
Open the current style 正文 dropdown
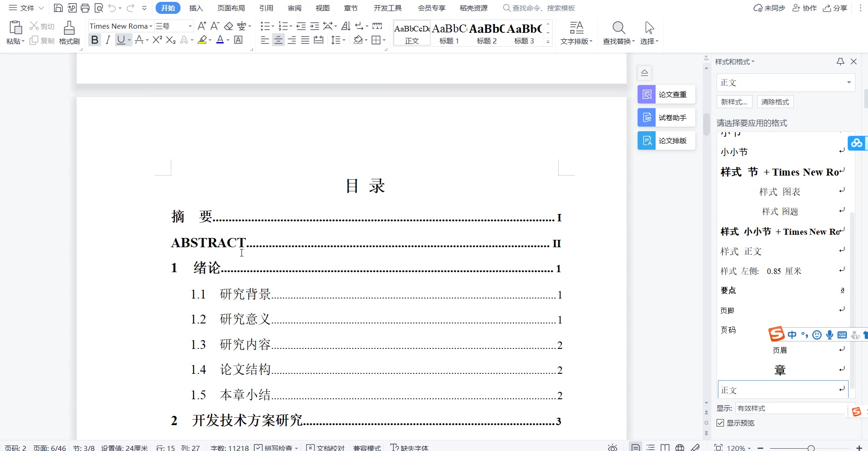click(x=849, y=83)
